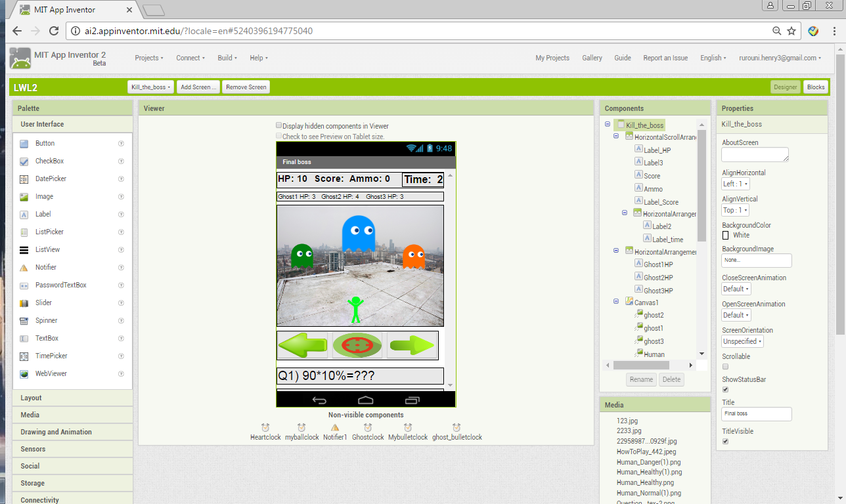Click the Components panel horizontal scrollbar
This screenshot has width=846, height=504.
[640, 365]
